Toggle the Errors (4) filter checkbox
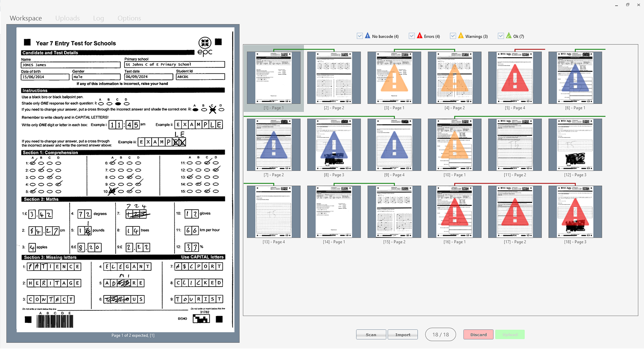Image resolution: width=644 pixels, height=363 pixels. tap(412, 36)
